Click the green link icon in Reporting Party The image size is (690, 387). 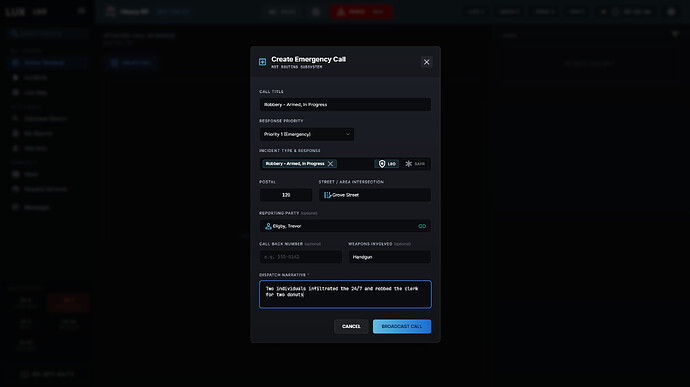[422, 226]
